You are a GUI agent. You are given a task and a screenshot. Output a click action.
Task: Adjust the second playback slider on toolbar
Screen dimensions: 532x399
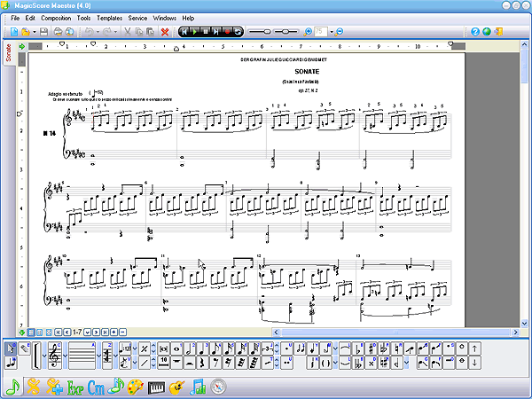pyautogui.click(x=286, y=32)
